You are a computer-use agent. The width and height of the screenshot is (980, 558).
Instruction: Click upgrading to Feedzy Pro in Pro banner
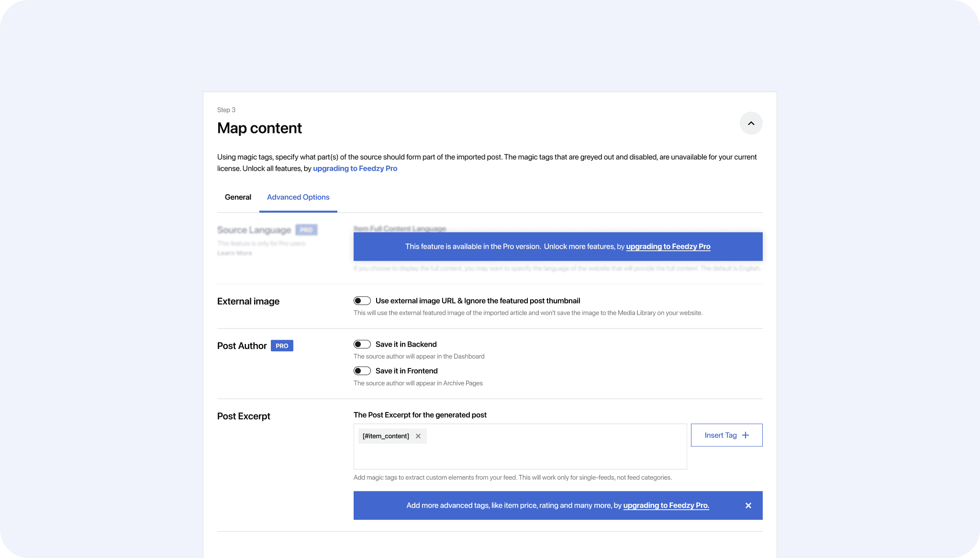coord(668,246)
